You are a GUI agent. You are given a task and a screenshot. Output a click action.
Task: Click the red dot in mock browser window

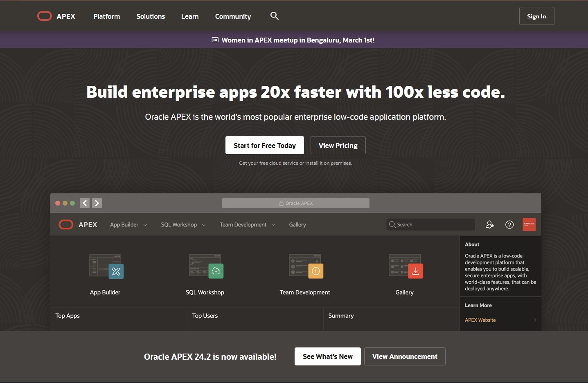[58, 203]
